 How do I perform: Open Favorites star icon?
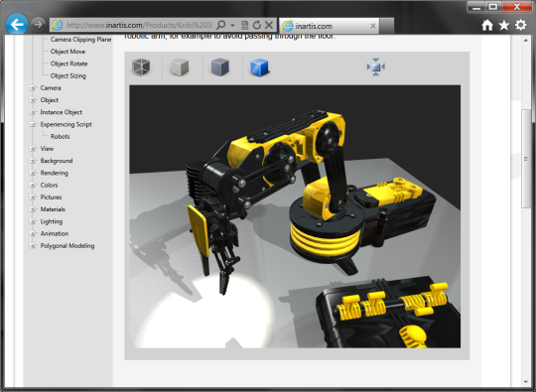coord(504,25)
